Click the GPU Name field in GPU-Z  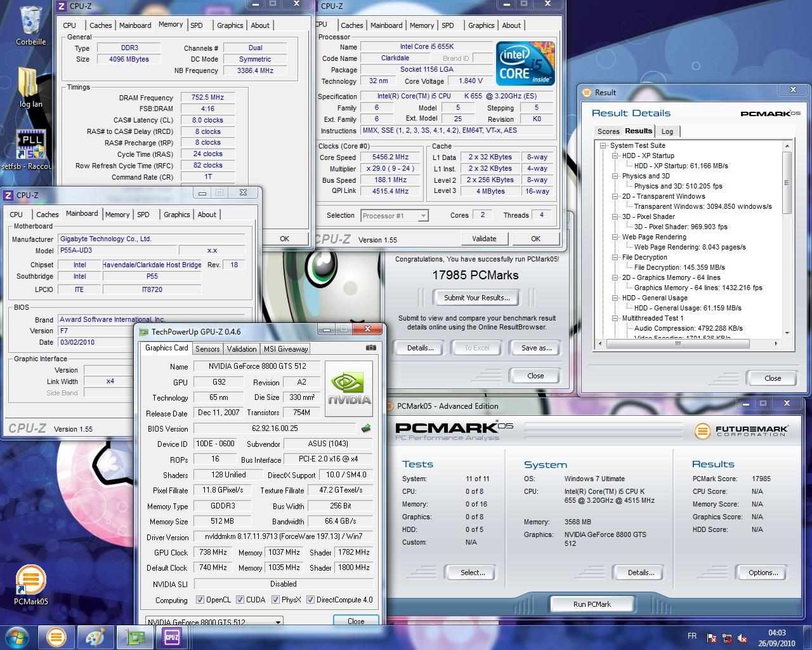[256, 366]
